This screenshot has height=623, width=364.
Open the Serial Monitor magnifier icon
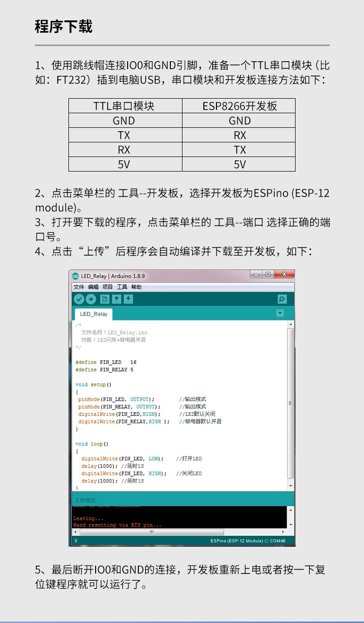(282, 299)
